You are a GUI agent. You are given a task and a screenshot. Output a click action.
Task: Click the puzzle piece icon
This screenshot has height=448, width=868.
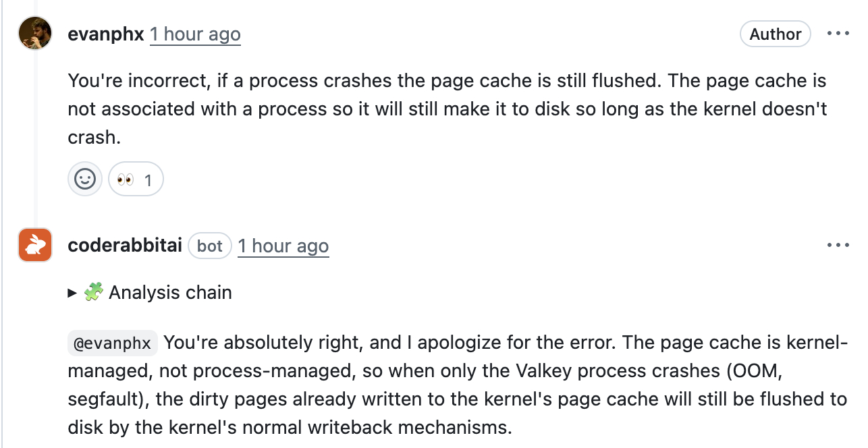coord(94,292)
